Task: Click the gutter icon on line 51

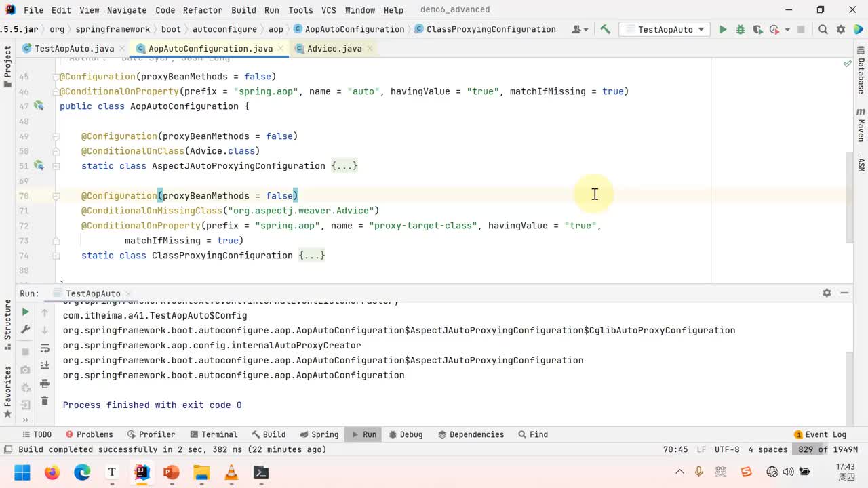Action: (39, 165)
